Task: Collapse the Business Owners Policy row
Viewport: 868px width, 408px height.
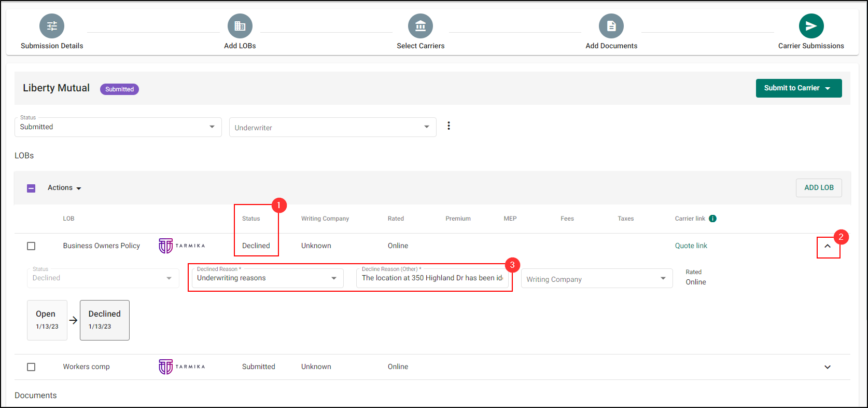Action: pos(828,247)
